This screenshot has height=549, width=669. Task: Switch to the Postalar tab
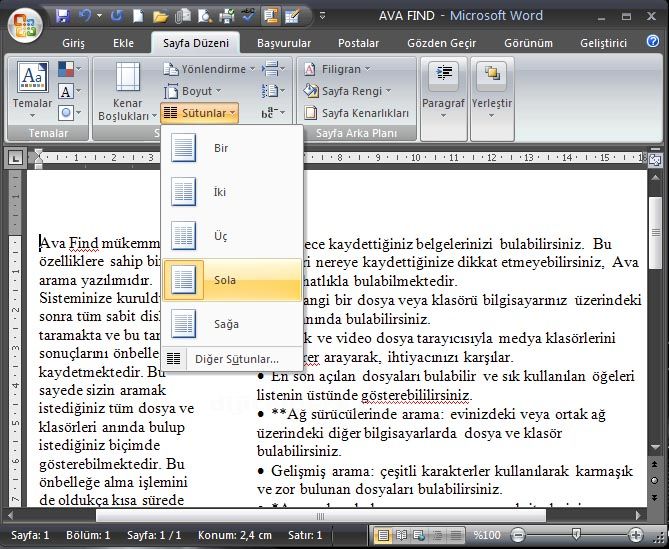tap(358, 43)
